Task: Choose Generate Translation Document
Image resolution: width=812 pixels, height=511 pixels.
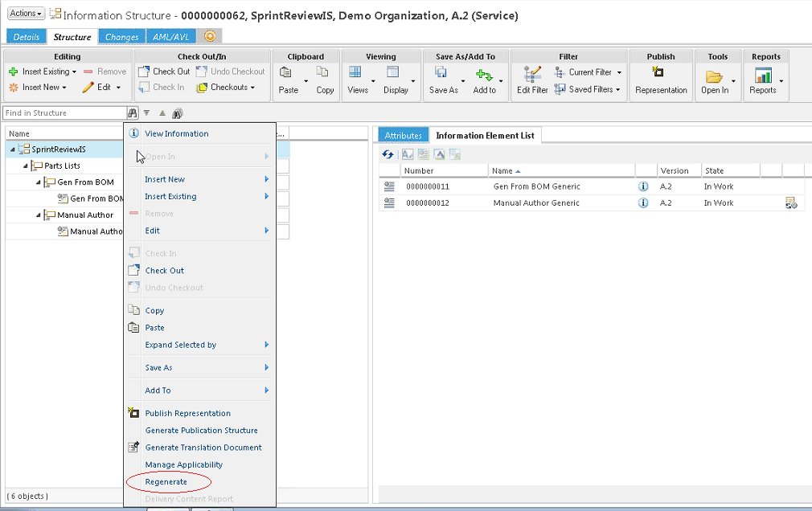Action: pyautogui.click(x=203, y=448)
